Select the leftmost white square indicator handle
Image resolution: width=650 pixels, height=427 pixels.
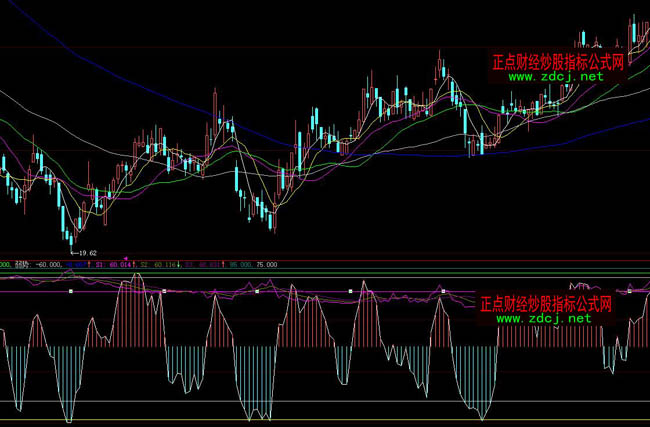tap(71, 291)
